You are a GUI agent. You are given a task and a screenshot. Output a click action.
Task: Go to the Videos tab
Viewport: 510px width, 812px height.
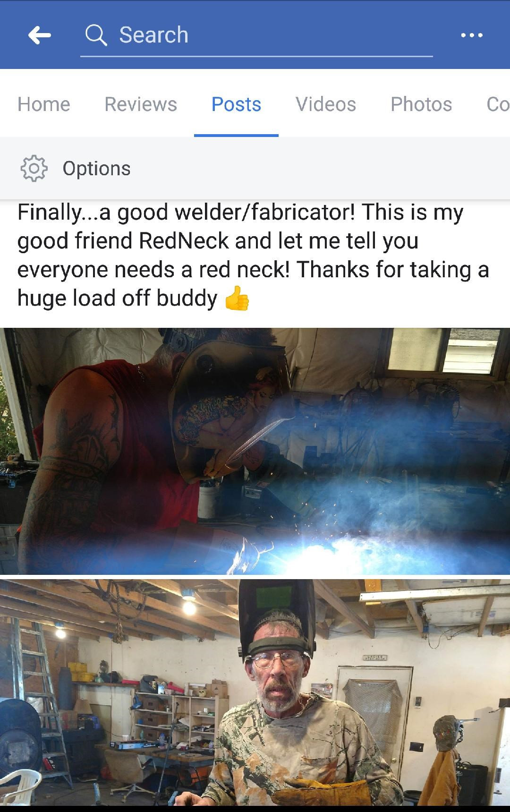coord(326,104)
